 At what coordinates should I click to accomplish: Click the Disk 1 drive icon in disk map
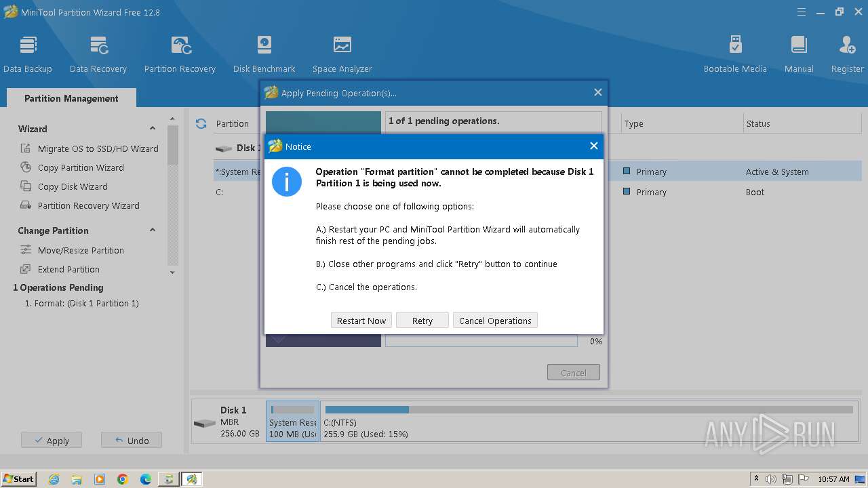point(204,424)
